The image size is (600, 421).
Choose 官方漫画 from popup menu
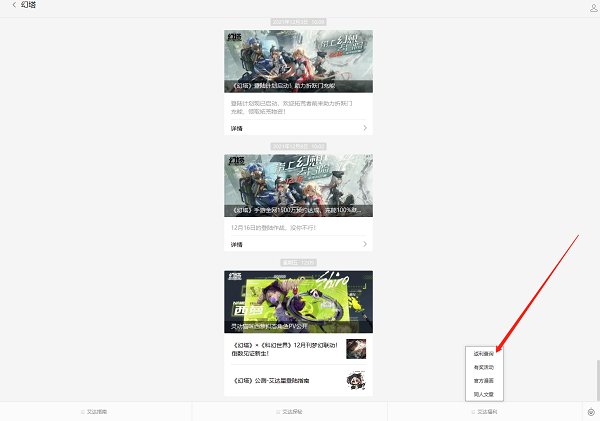click(484, 380)
